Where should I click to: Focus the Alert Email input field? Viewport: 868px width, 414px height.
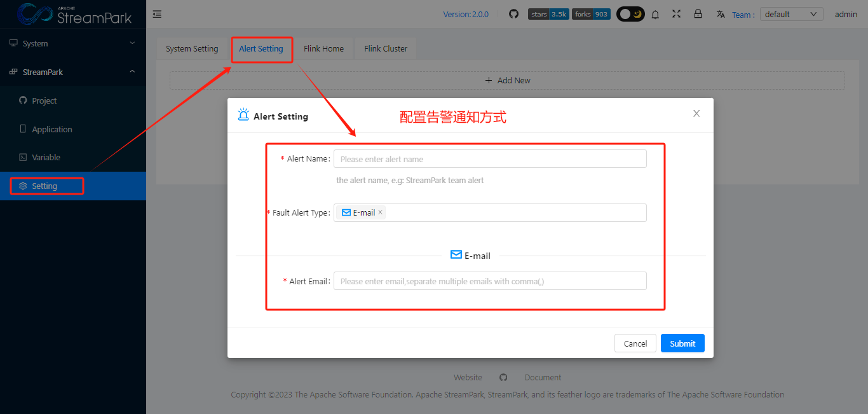tap(490, 281)
